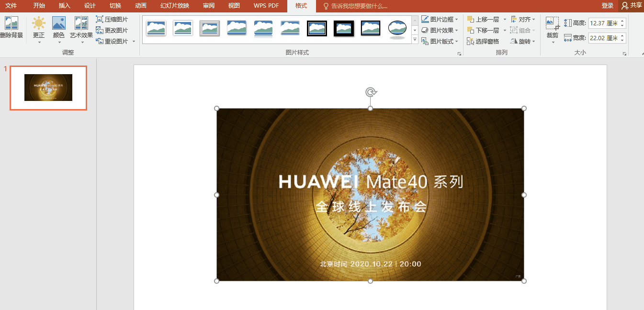Apply the second white-framed picture style

pyautogui.click(x=183, y=28)
